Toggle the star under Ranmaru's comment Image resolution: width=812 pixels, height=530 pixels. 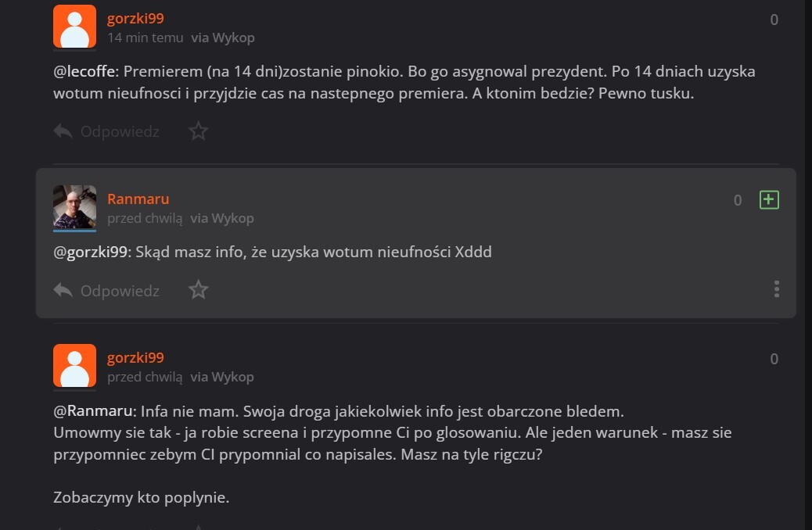[199, 291]
